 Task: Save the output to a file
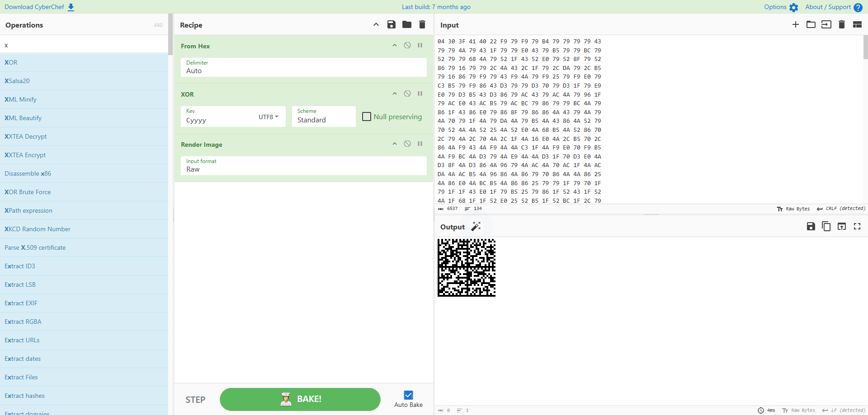(x=811, y=227)
